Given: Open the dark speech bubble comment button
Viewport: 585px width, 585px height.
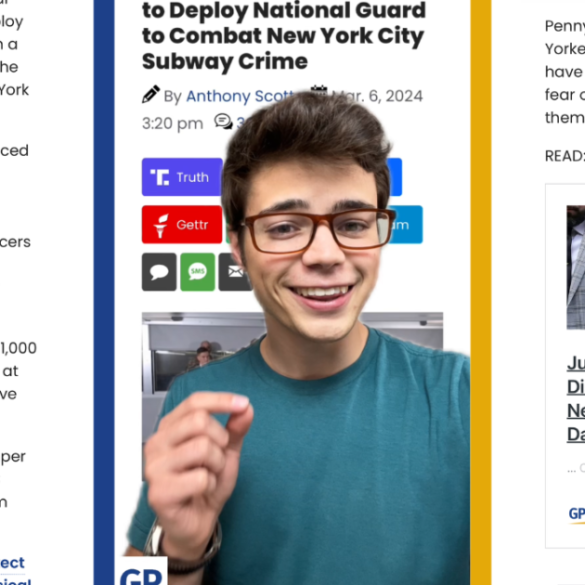Looking at the screenshot, I should click(159, 272).
